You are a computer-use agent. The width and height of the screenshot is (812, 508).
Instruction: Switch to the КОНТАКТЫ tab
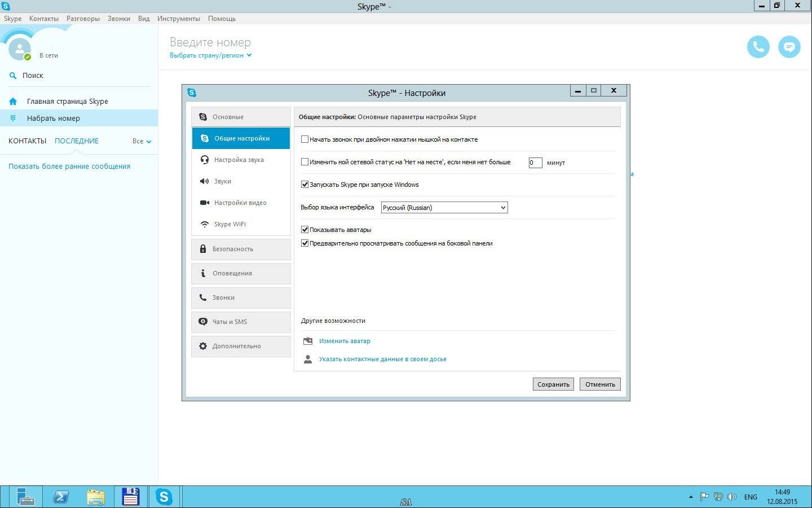(27, 141)
